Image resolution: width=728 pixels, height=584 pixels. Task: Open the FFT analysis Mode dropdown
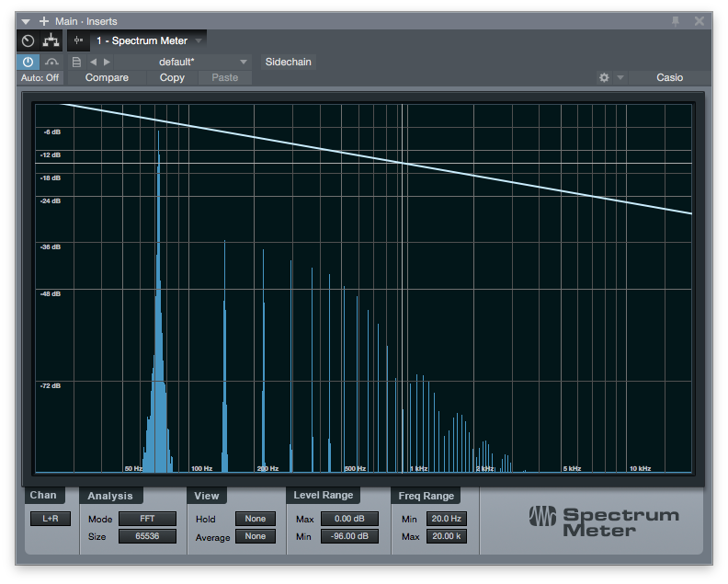click(x=147, y=519)
